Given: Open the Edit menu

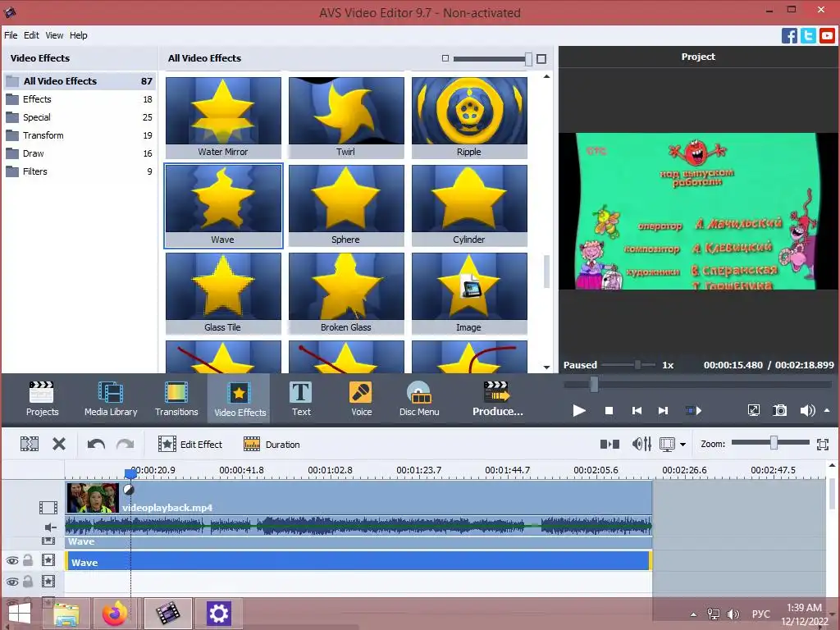Looking at the screenshot, I should click(x=31, y=35).
